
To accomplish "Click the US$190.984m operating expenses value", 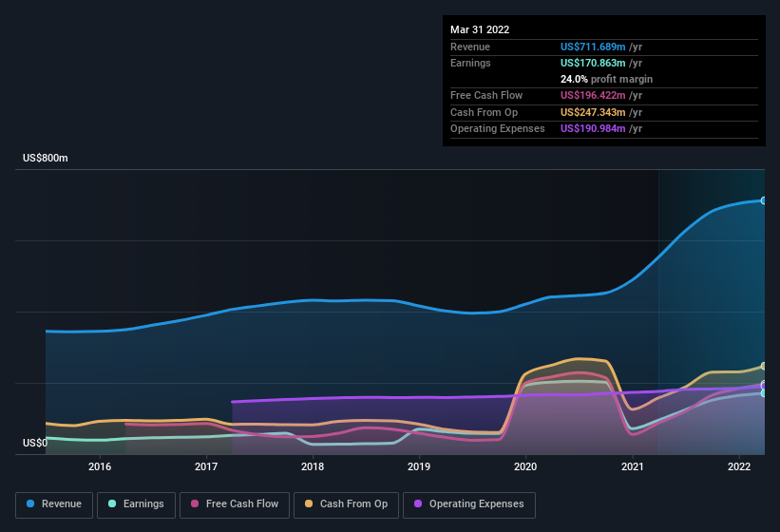I will pos(593,129).
